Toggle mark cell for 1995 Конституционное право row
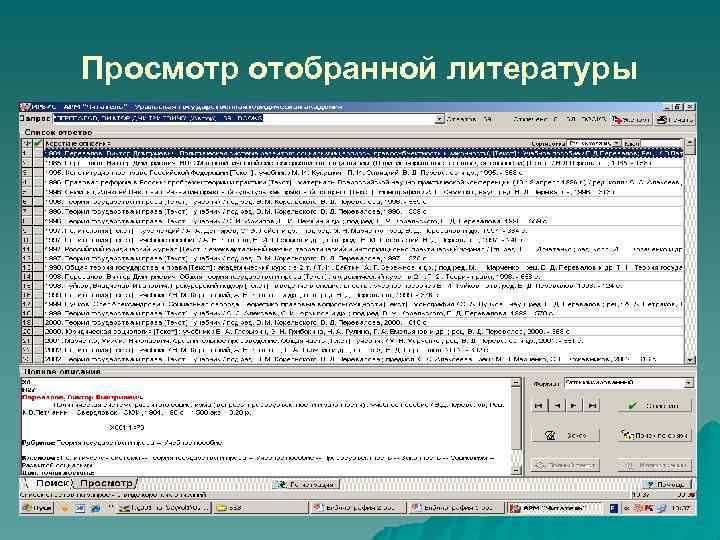The height and width of the screenshot is (540, 720). 38,173
